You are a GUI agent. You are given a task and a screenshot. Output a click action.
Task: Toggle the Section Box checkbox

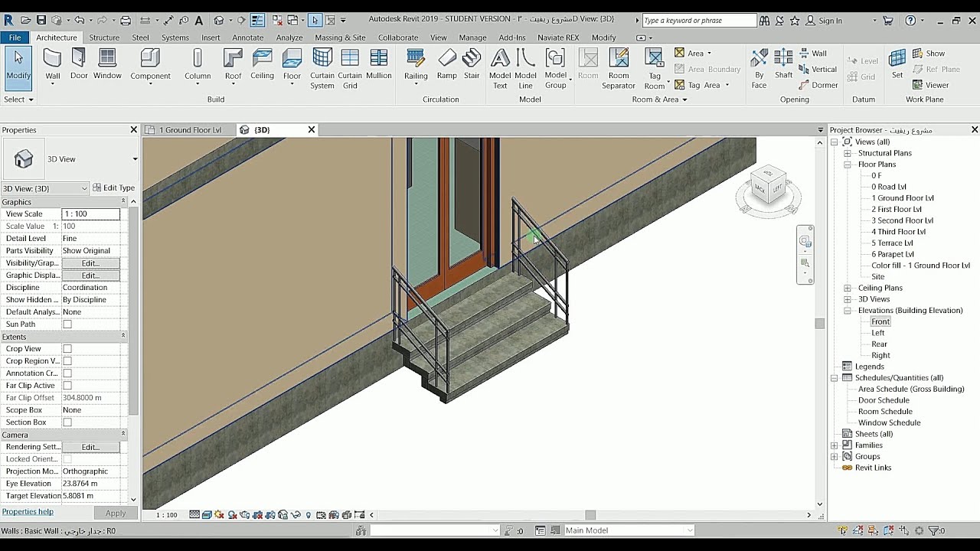point(67,422)
